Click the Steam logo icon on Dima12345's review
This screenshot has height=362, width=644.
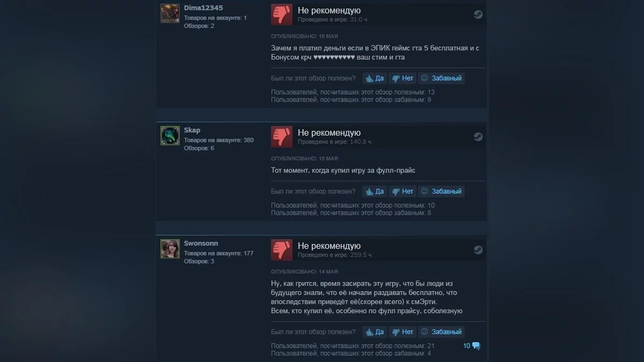click(478, 14)
